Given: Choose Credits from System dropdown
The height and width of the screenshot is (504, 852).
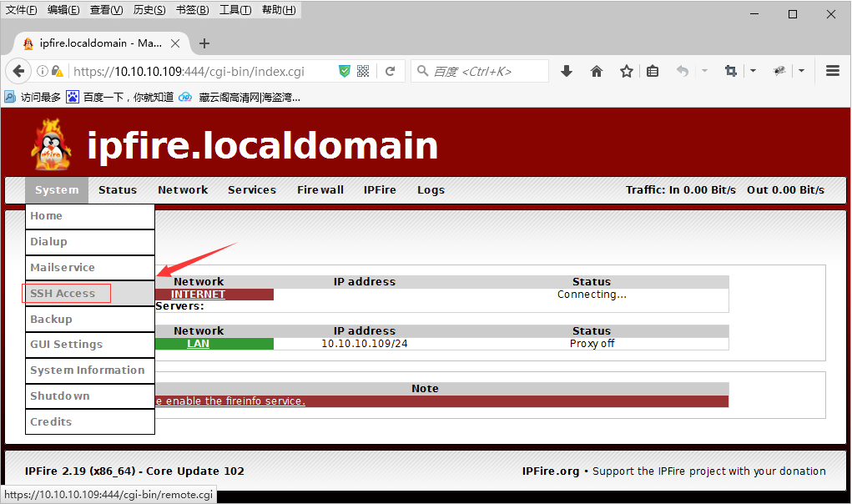Looking at the screenshot, I should (x=90, y=422).
